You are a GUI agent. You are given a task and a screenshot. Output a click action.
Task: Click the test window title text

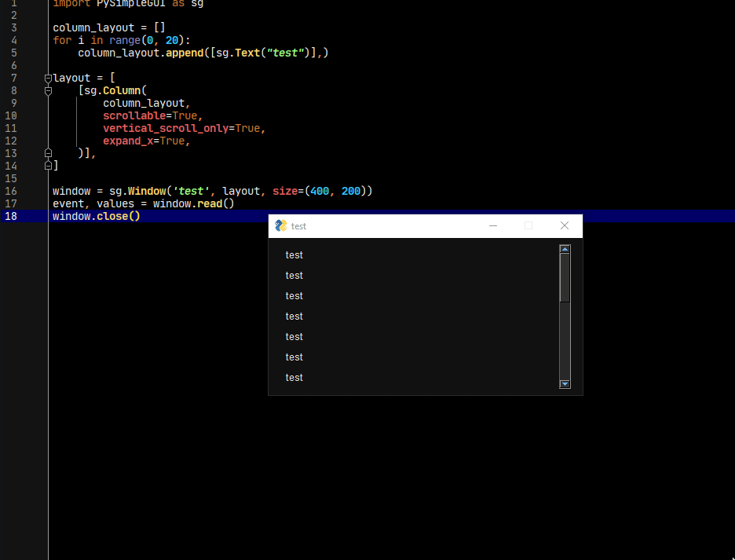(x=299, y=225)
